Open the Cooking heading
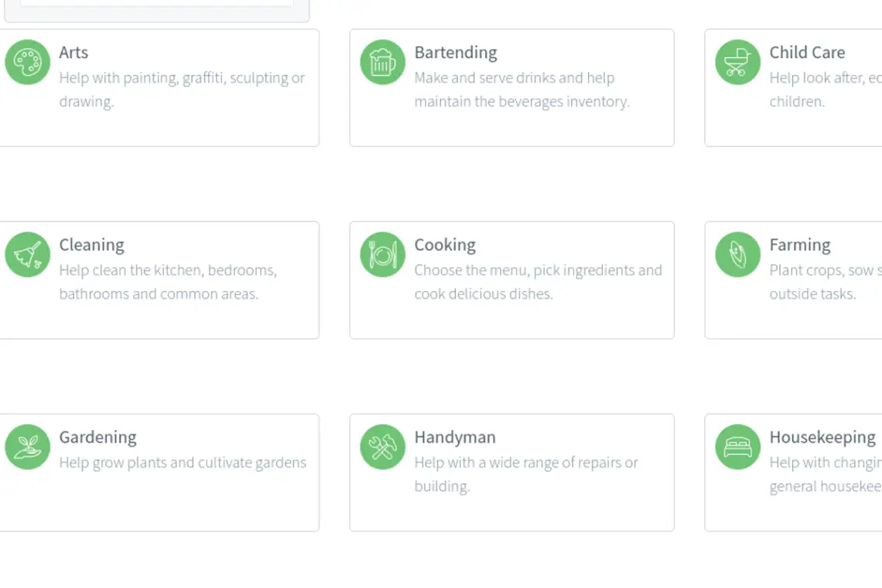Viewport: 882px width, 588px height. 445,245
